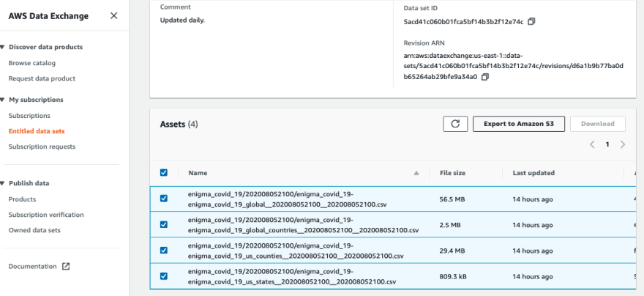
Task: Copy the Data set ID
Action: tap(531, 21)
